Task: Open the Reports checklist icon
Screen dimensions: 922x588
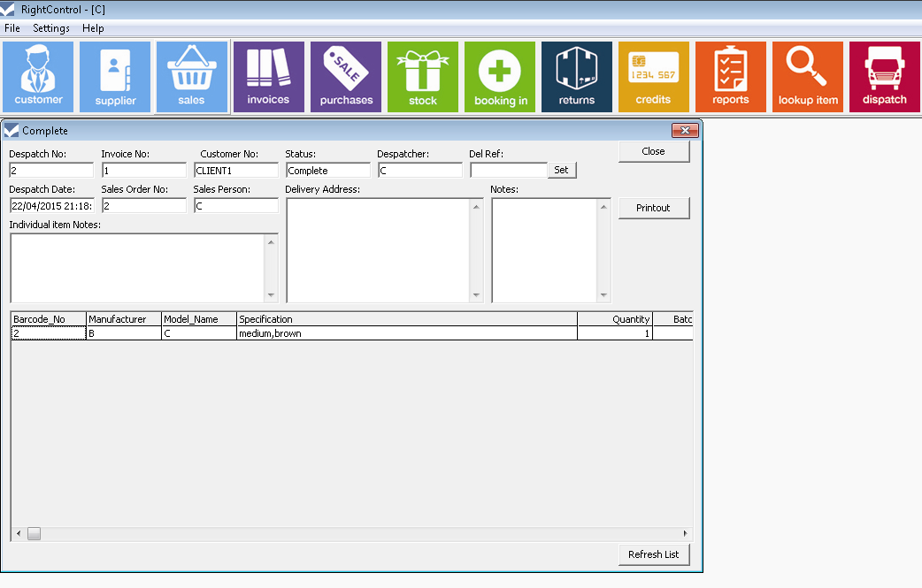Action: click(731, 77)
